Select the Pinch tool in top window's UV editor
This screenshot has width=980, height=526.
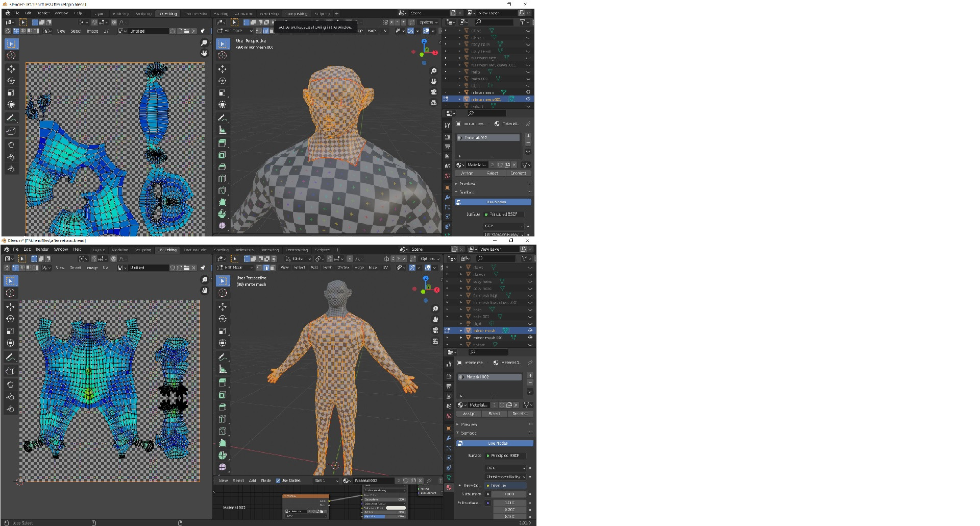click(x=11, y=169)
